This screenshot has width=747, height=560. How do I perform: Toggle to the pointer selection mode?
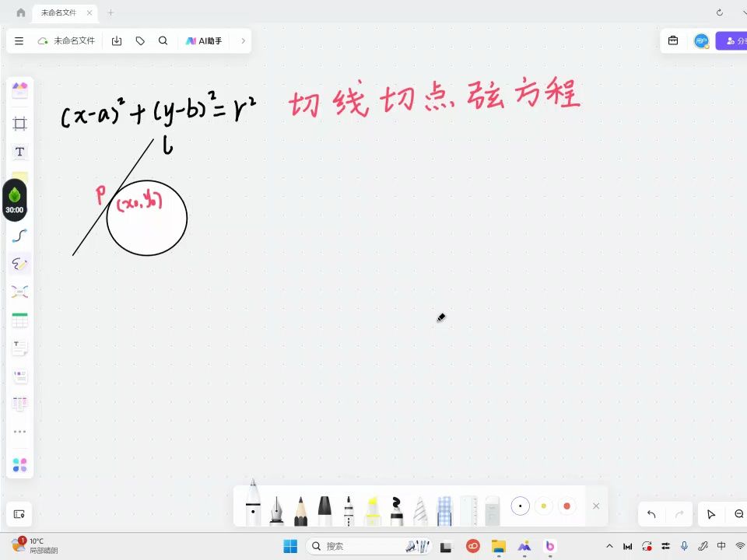point(710,514)
